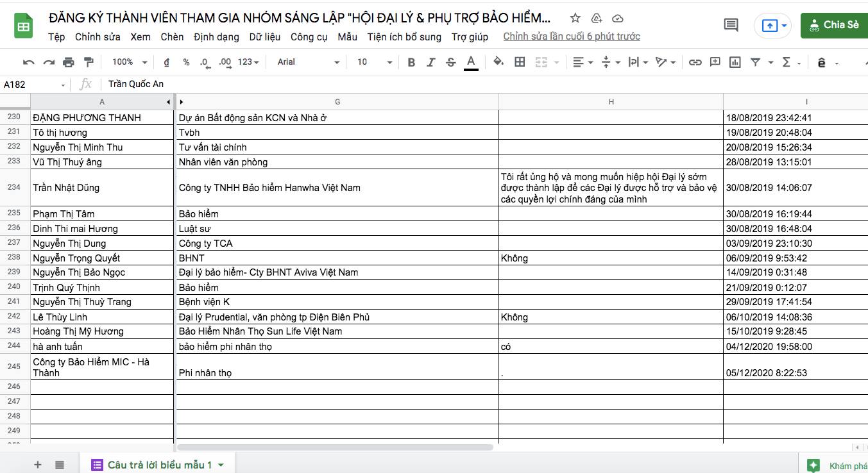The height and width of the screenshot is (473, 868).
Task: Open the Chỉnh sửa menu
Action: 98,37
